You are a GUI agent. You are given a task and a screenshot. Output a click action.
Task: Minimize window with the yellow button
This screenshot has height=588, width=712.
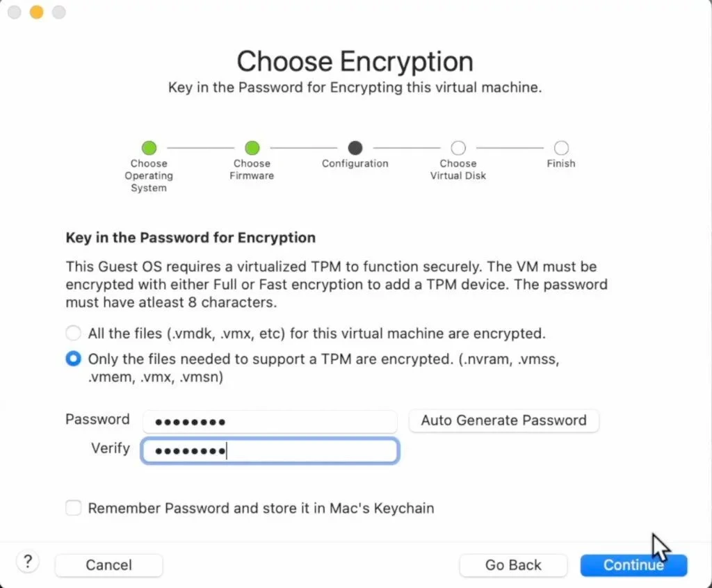coord(37,13)
